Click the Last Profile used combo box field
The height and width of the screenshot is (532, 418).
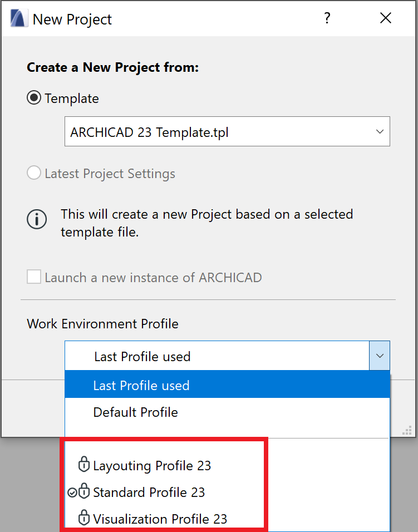[217, 356]
